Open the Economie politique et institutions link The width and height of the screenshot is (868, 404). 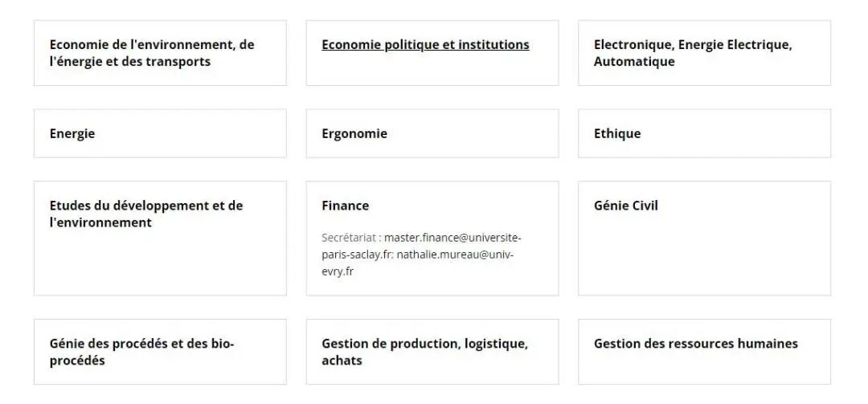point(425,45)
